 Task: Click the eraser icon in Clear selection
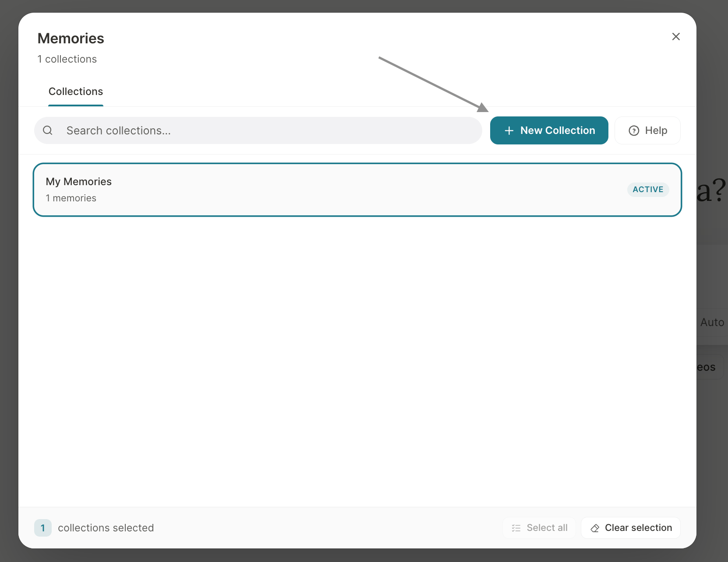[x=595, y=528]
